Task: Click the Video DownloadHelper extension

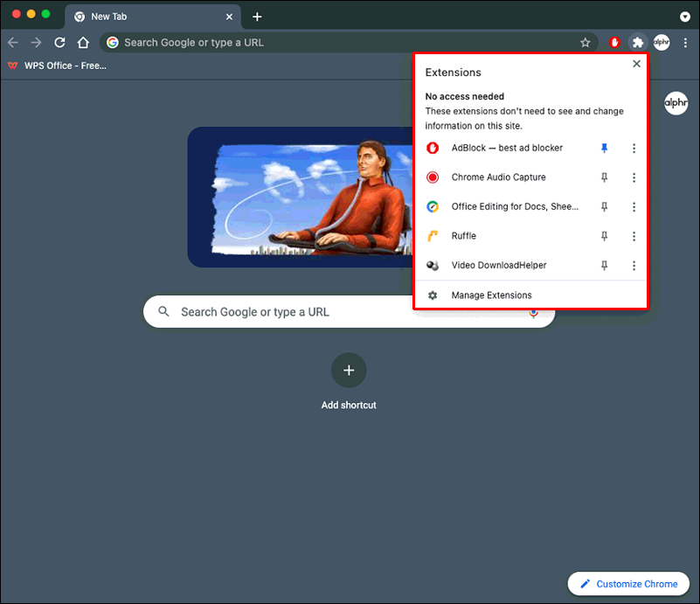Action: [499, 265]
